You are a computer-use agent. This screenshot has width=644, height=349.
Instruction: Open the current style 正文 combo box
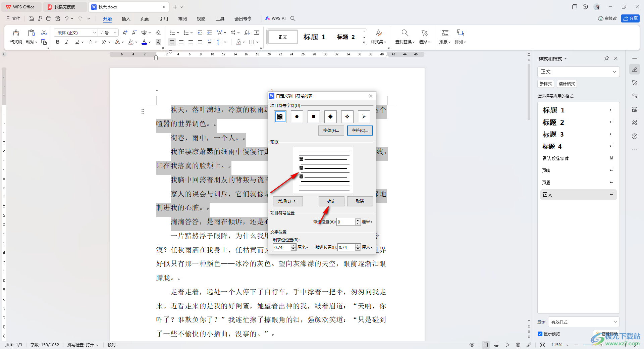point(578,71)
